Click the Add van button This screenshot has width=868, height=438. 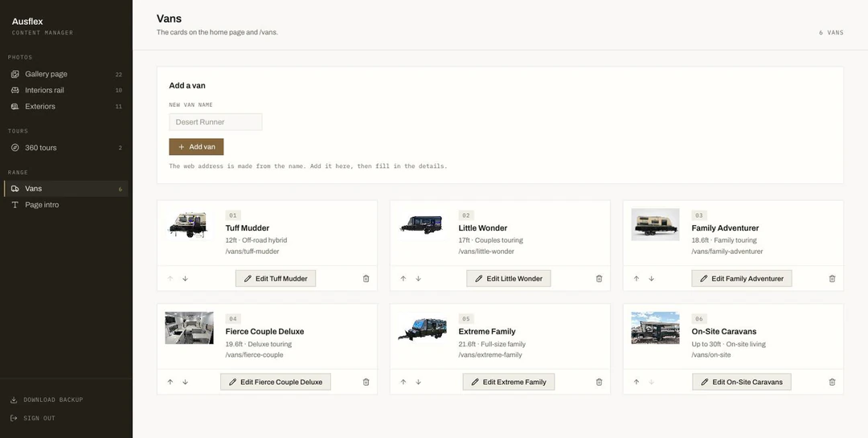click(196, 147)
